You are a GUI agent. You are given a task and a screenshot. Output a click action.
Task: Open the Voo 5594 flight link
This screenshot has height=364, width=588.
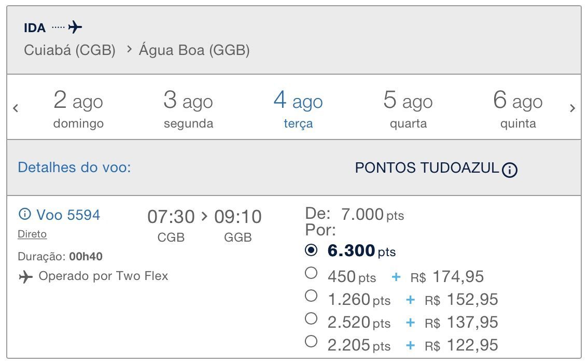(x=68, y=215)
